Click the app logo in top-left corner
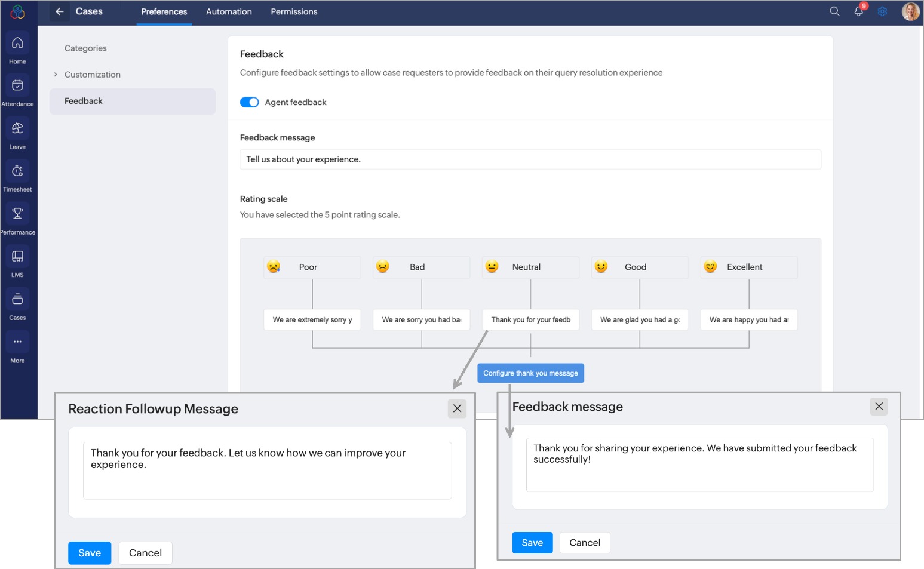The height and width of the screenshot is (569, 924). [18, 11]
